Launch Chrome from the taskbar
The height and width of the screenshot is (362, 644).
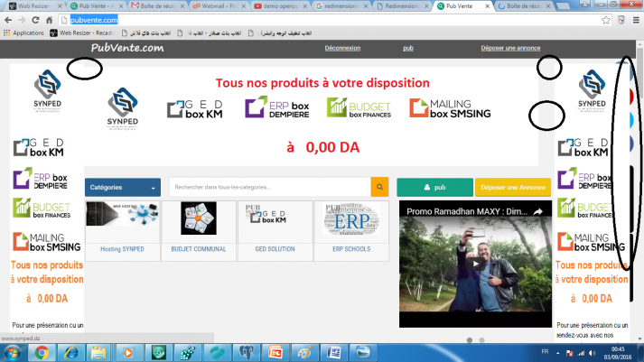42,353
